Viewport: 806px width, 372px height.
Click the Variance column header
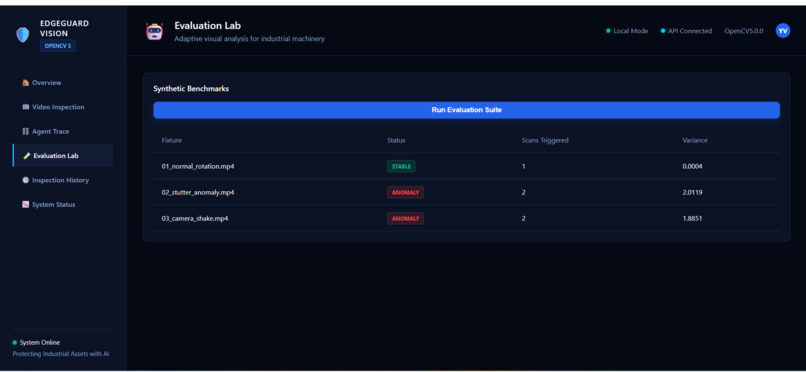pos(695,140)
